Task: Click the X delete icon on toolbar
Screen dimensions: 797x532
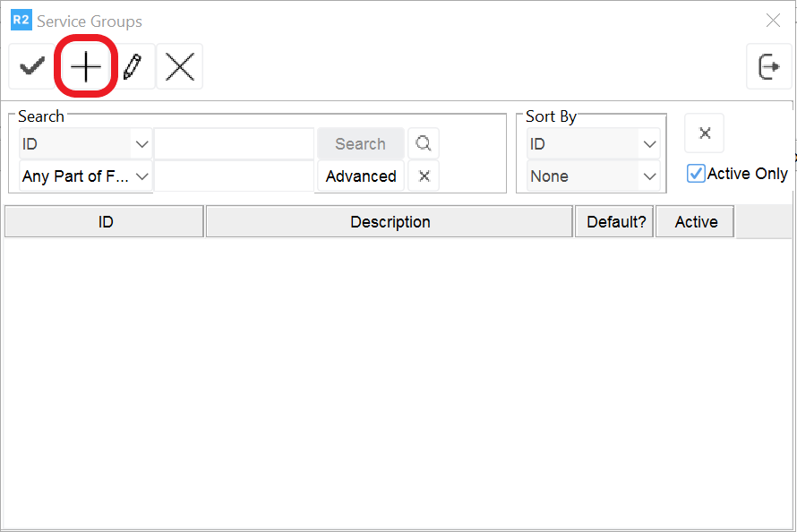Action: [x=179, y=66]
